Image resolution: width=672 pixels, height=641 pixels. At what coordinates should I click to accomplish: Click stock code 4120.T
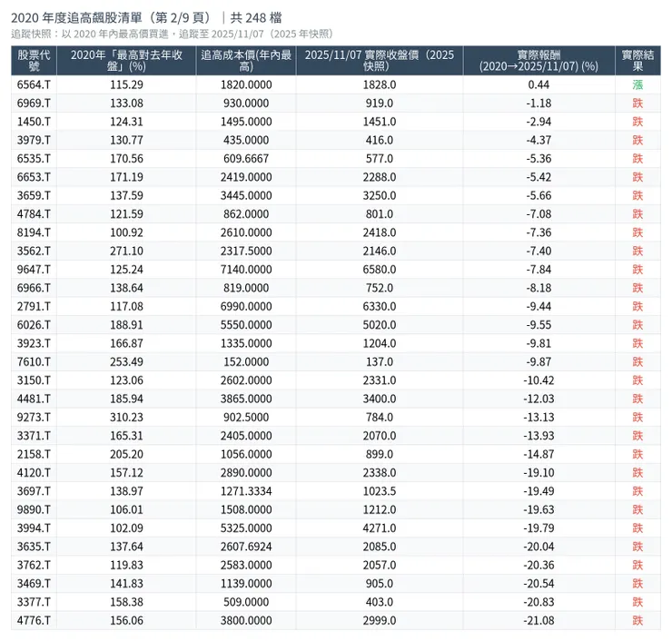[34, 473]
